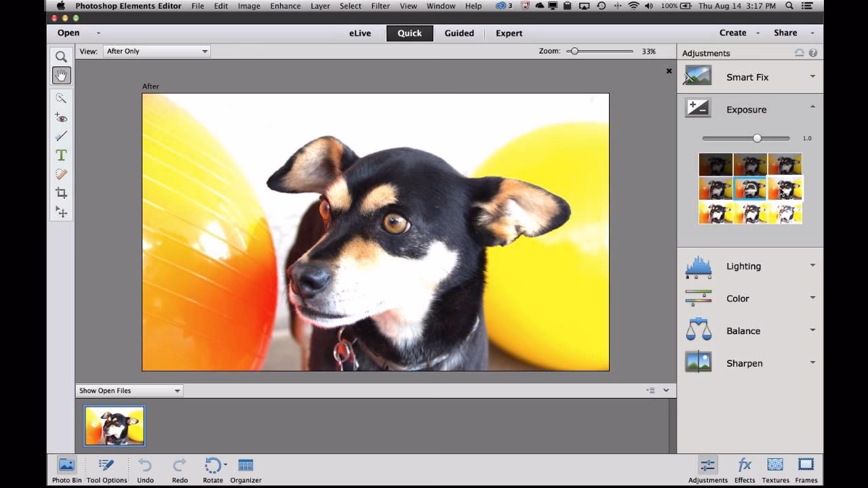
Task: Undo the last edit
Action: point(144,468)
